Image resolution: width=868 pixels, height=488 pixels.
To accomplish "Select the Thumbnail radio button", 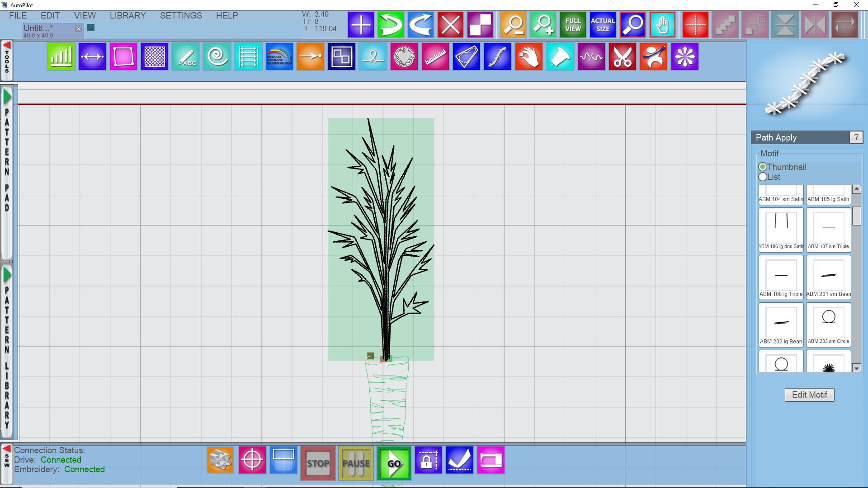I will coord(763,167).
